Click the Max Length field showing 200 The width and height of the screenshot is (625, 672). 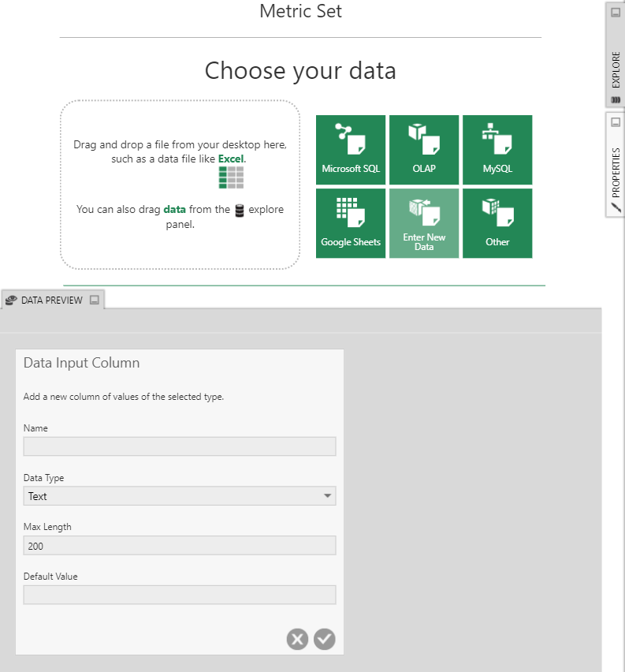pos(180,546)
